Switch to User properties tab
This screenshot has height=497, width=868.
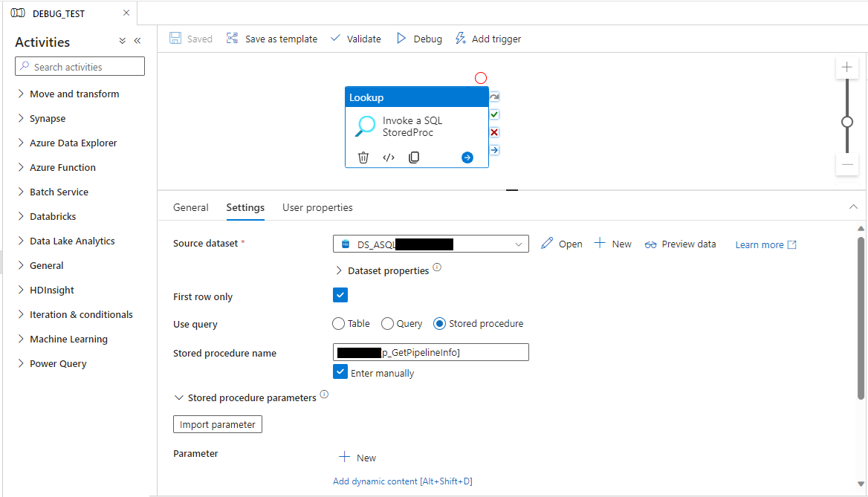[x=317, y=207]
